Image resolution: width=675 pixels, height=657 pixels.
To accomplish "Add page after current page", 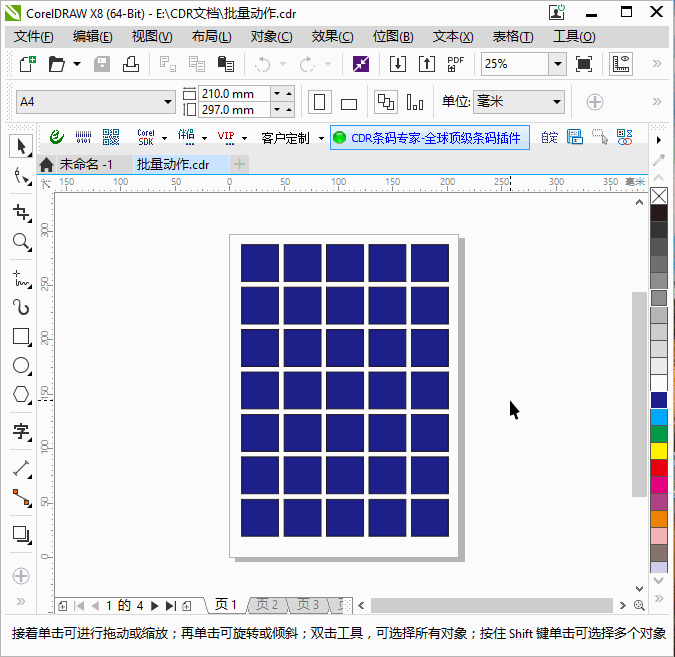I will 187,606.
